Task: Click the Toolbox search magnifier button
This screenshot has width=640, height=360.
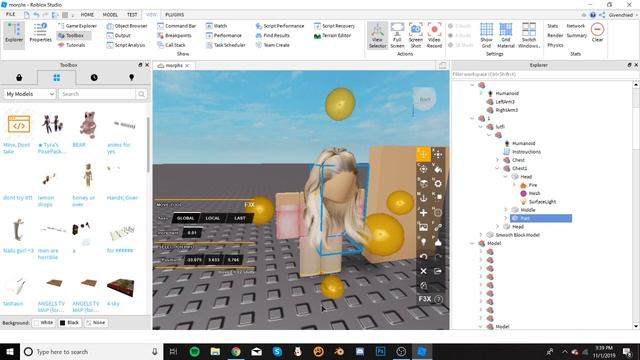Action: [x=141, y=94]
